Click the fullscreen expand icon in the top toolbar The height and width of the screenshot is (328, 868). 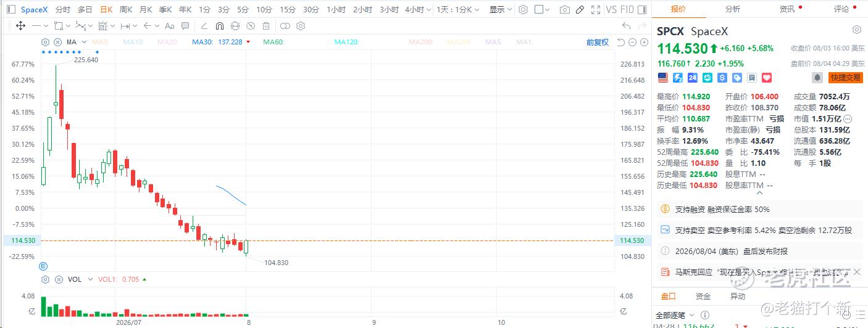pyautogui.click(x=595, y=10)
